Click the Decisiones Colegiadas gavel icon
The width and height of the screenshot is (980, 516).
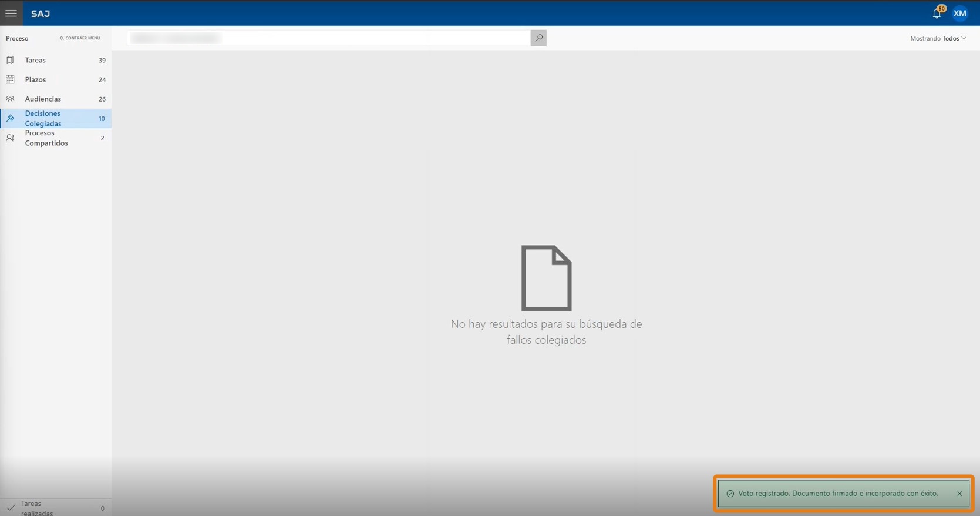click(x=10, y=118)
